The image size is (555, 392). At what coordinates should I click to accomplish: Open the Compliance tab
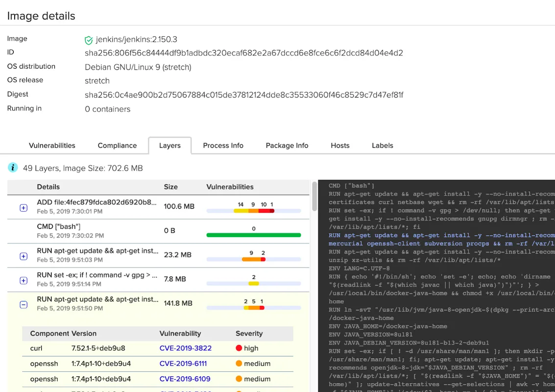click(x=117, y=146)
